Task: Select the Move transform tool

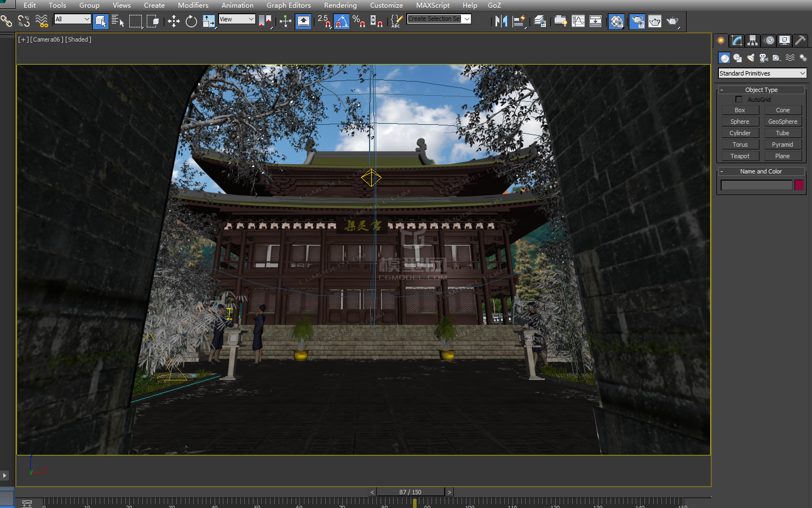Action: point(174,21)
